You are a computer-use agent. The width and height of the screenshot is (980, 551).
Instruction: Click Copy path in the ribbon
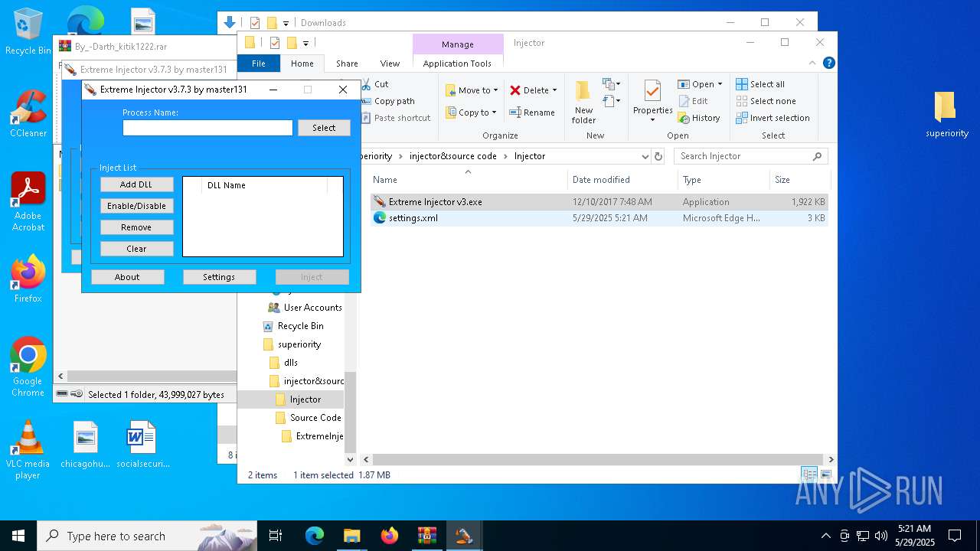(394, 101)
